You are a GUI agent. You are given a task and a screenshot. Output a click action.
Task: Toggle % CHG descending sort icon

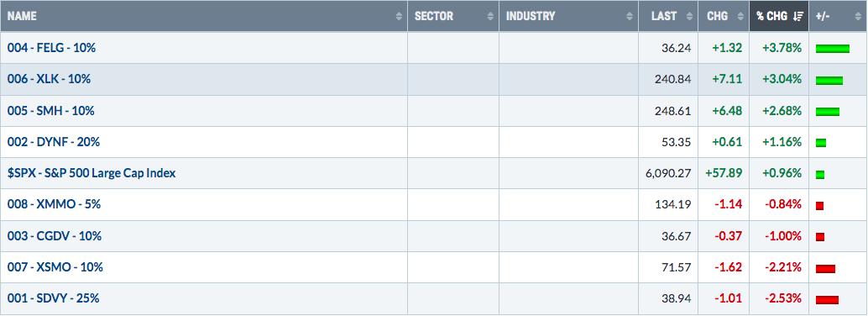pyautogui.click(x=797, y=16)
